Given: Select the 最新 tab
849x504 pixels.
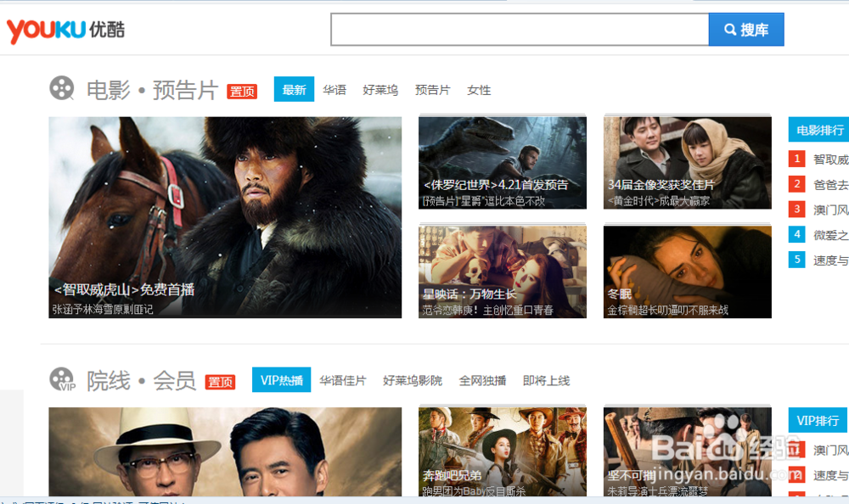Looking at the screenshot, I should tap(294, 89).
